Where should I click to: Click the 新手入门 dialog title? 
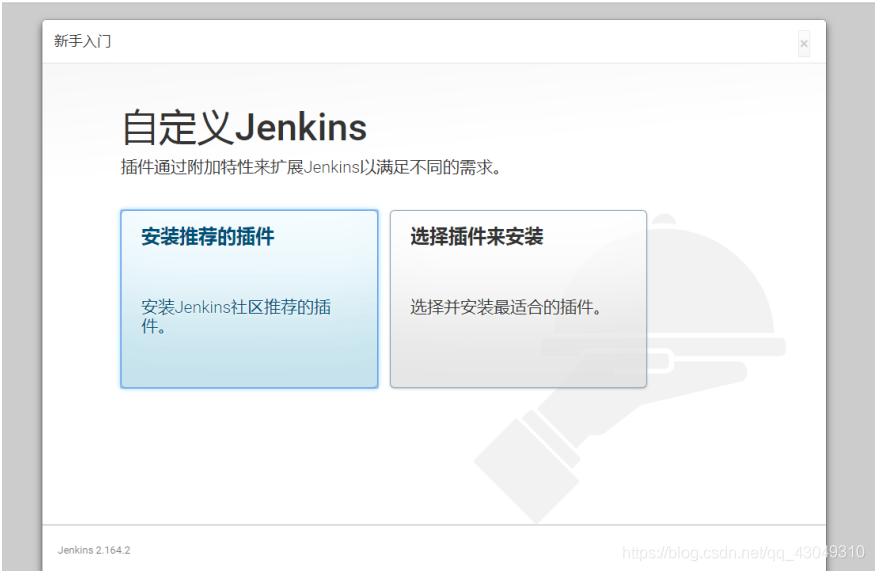point(83,41)
